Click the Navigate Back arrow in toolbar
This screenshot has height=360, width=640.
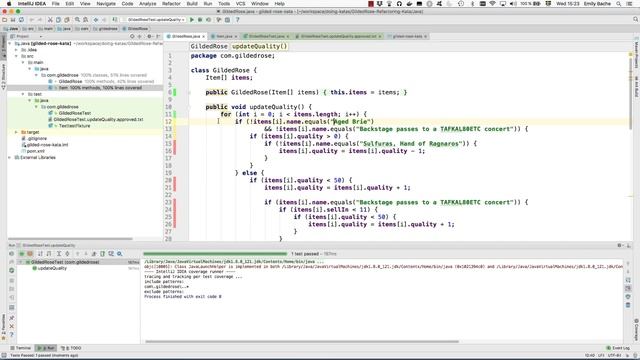[x=96, y=20]
